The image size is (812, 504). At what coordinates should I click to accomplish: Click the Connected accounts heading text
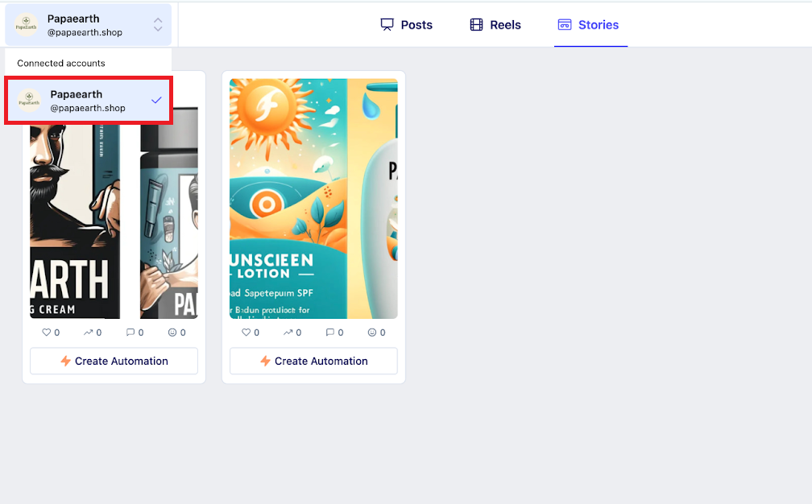point(61,63)
